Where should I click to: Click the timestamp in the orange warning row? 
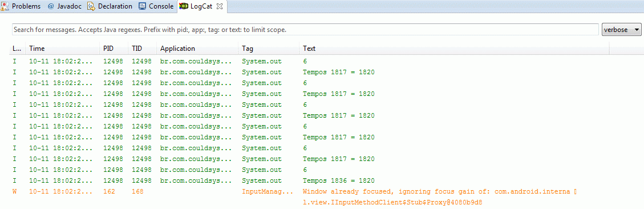61,191
